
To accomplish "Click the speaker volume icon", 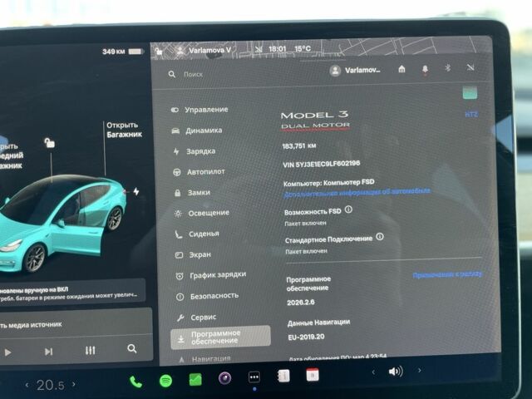I will pyautogui.click(x=395, y=371).
